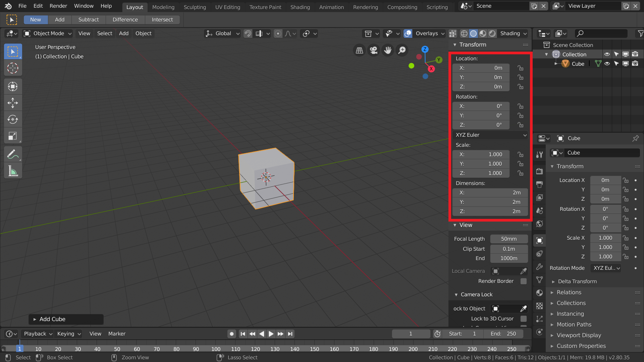Click the current frame number field
Image resolution: width=644 pixels, height=362 pixels.
(411, 334)
